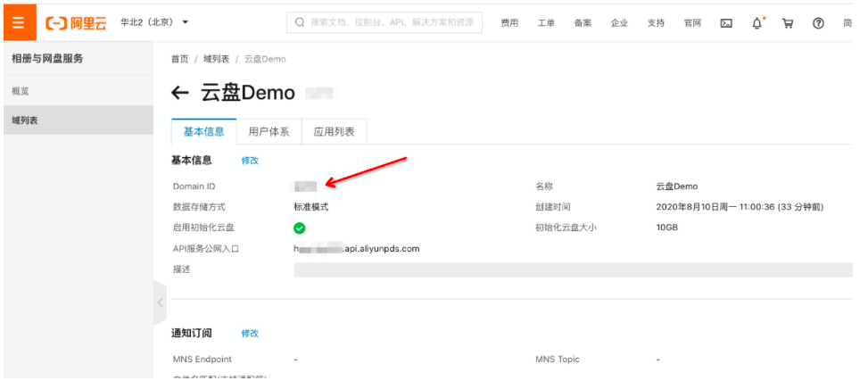This screenshot has width=868, height=381.
Task: Collapse the left sidebar handle
Action: (160, 302)
